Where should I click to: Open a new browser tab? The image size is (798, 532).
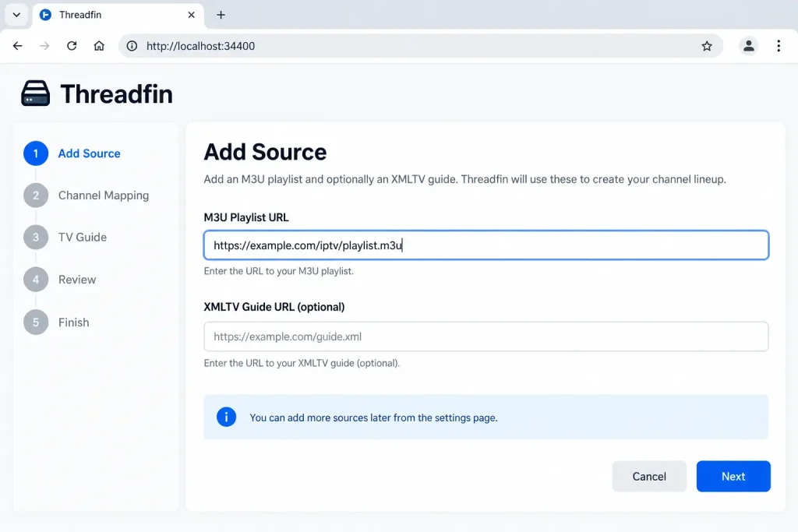tap(221, 15)
